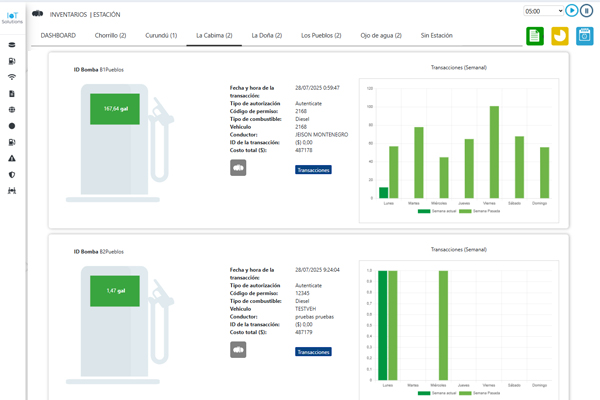Click the globe icon in sidebar
Image resolution: width=600 pixels, height=400 pixels.
12,110
